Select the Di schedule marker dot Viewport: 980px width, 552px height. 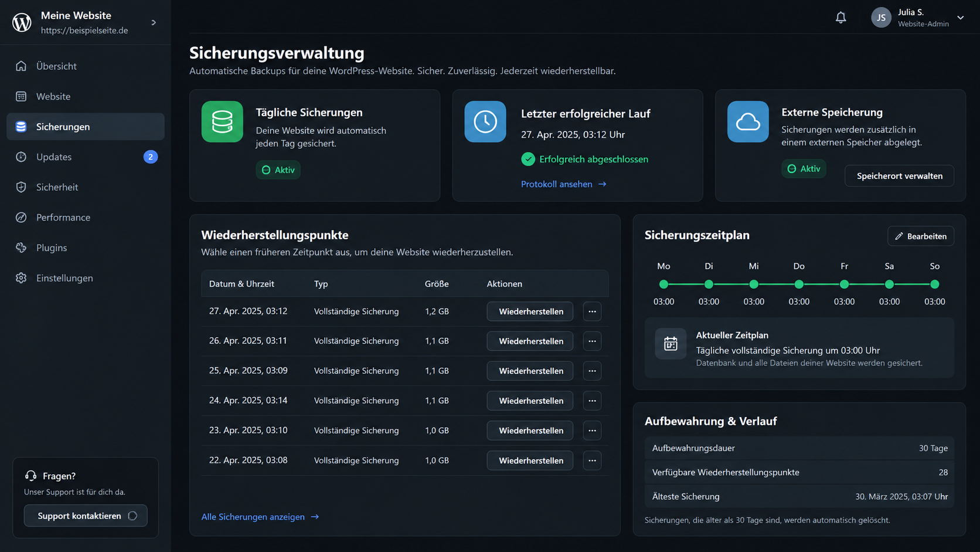tap(709, 285)
